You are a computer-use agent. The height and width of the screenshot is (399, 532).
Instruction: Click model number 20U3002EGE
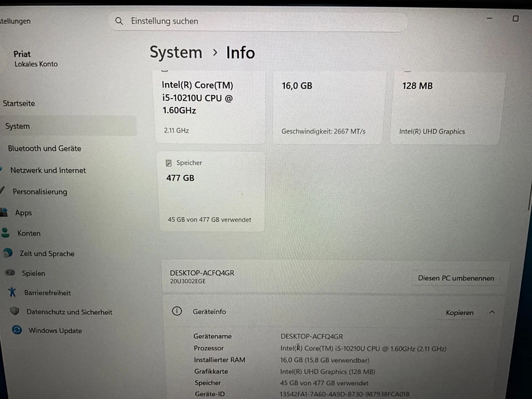tap(188, 282)
